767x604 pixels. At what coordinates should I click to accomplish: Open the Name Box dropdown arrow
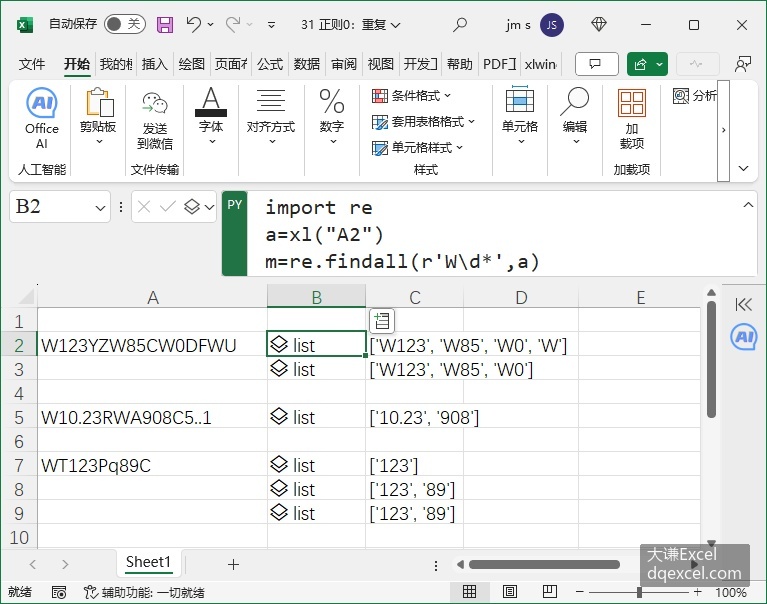(100, 208)
